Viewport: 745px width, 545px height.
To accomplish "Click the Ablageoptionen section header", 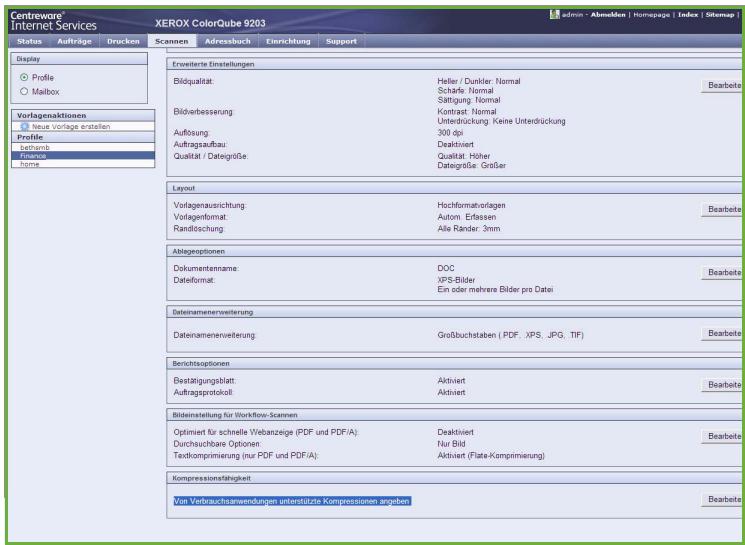I will [454, 251].
